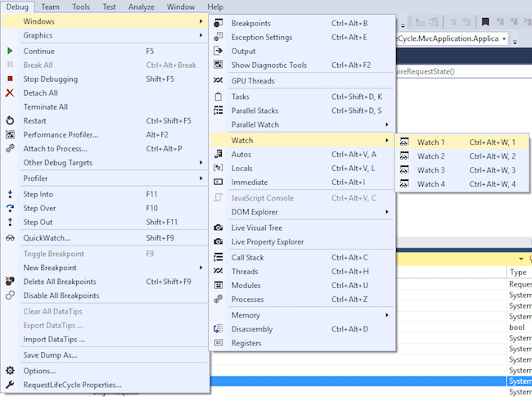Open the Processes window entry
The height and width of the screenshot is (397, 532).
302,299
